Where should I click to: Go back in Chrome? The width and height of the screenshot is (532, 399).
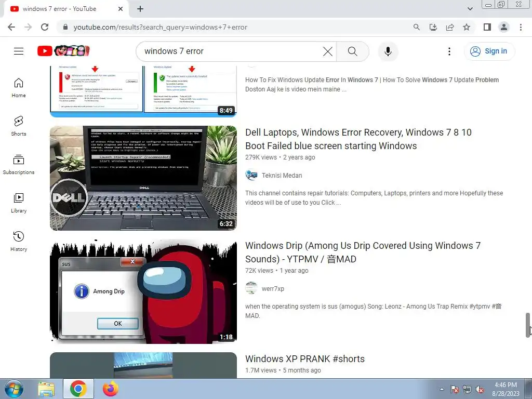click(11, 27)
